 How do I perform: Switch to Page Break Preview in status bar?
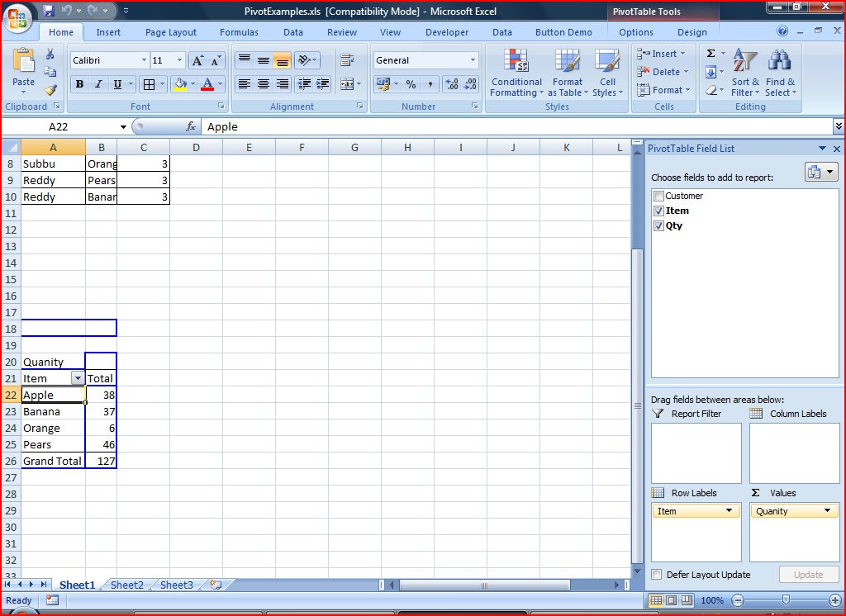[687, 600]
